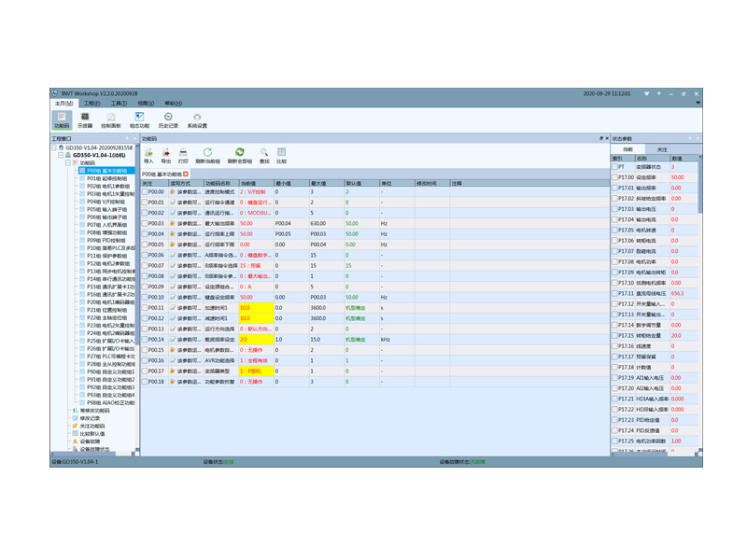
Task: Select P04组 V/F控制组 in the tree
Action: click(x=106, y=201)
